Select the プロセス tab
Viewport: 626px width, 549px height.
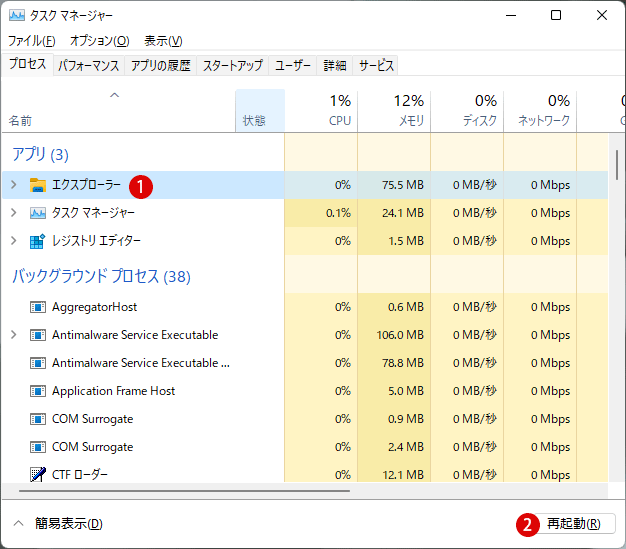(x=28, y=64)
